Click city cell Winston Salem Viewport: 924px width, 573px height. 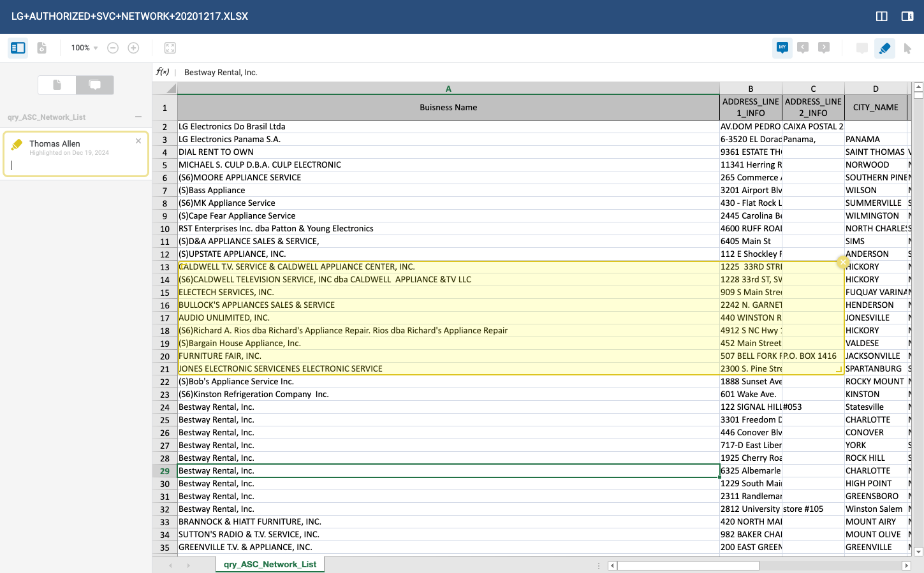point(876,509)
